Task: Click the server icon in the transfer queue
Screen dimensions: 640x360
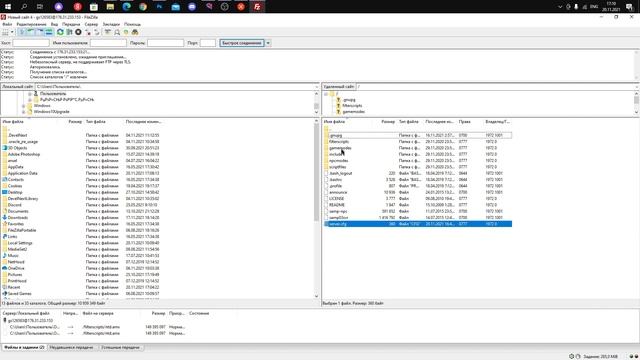Action: (x=5, y=320)
